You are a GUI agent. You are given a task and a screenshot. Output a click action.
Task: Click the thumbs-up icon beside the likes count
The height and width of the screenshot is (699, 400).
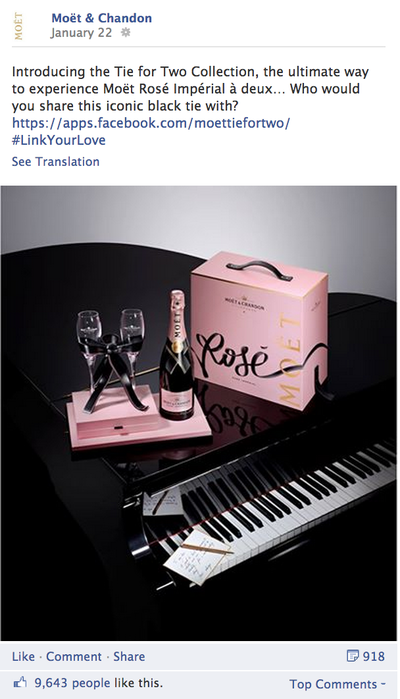click(21, 683)
